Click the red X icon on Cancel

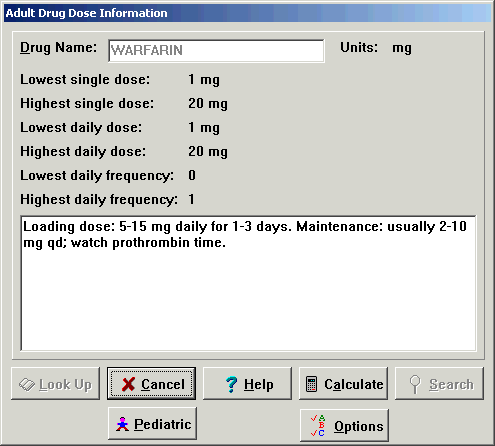(x=128, y=384)
